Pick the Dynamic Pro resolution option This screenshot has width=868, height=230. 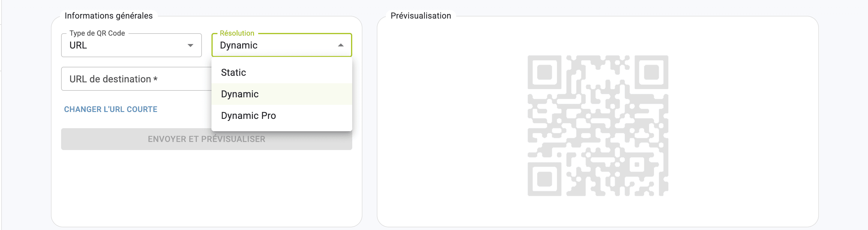248,116
